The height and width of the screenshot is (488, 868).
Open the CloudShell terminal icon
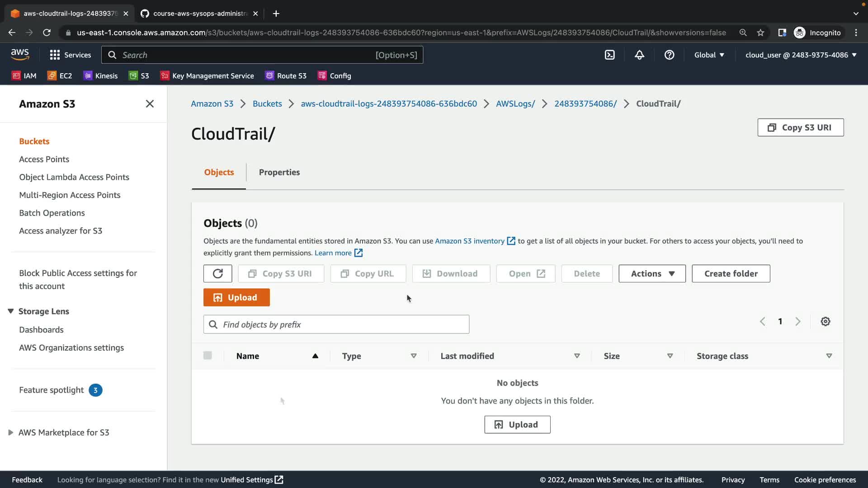[609, 55]
